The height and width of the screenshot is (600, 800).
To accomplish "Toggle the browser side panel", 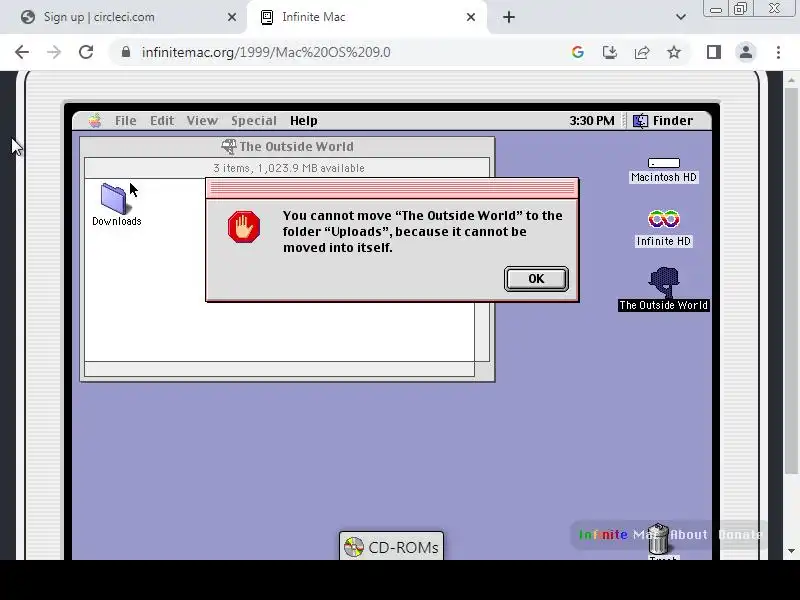I will tap(714, 52).
